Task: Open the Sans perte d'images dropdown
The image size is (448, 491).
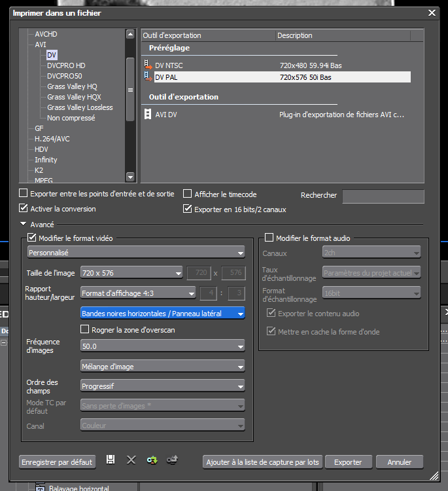Action: 163,406
